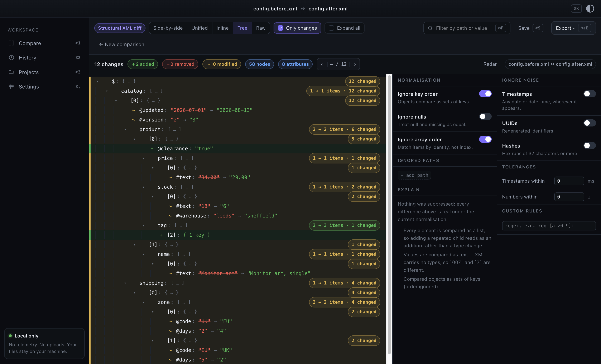Click add path in Ignored Paths
This screenshot has height=364, width=601.
pos(414,175)
